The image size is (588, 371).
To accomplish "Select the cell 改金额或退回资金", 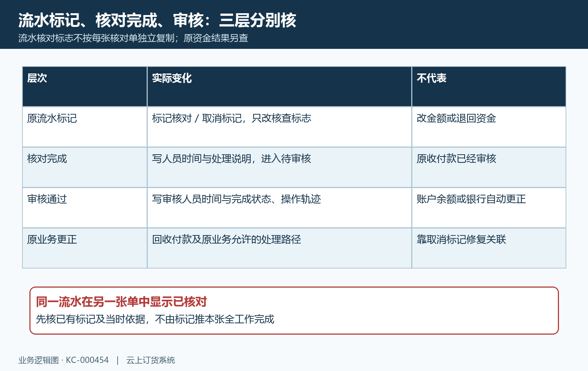I will (x=489, y=127).
